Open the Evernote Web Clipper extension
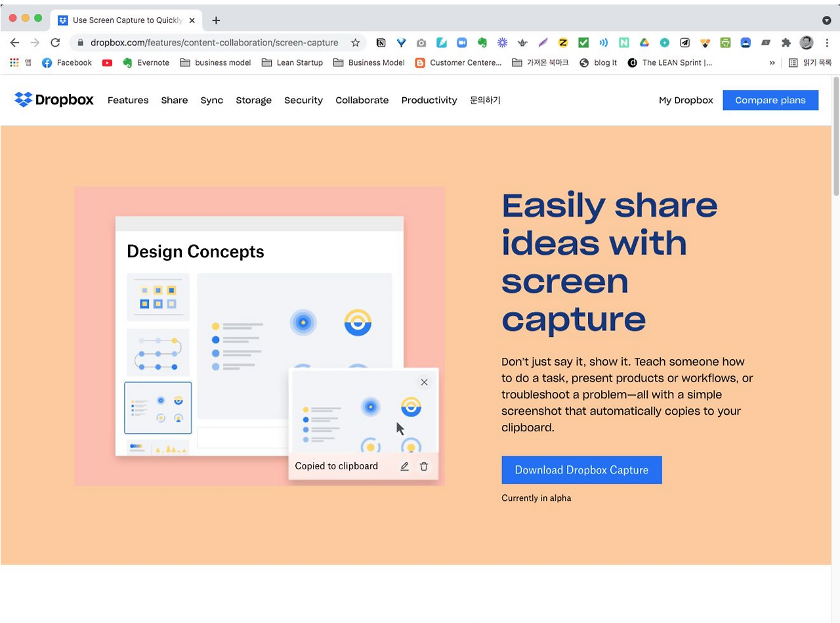This screenshot has width=840, height=623. coord(482,43)
